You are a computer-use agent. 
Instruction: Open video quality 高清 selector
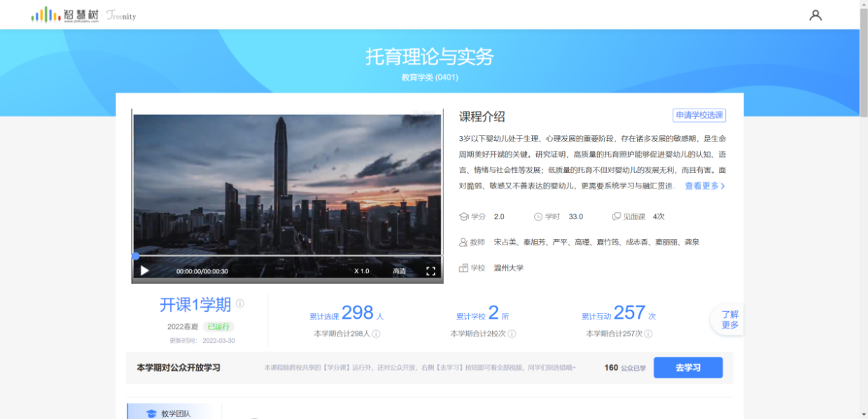point(399,271)
